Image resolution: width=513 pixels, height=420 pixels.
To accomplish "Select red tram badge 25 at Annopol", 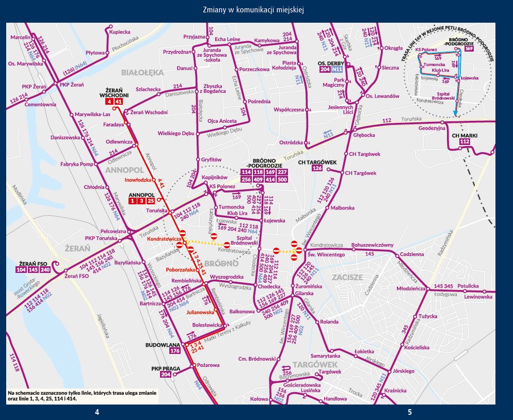I will tap(150, 201).
